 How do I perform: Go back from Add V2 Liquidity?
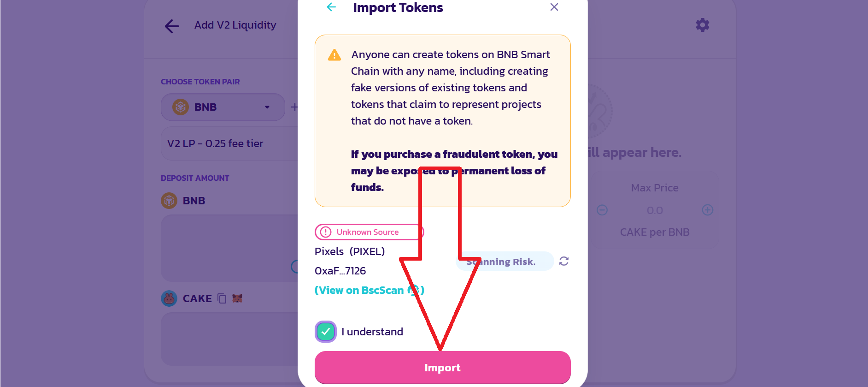click(x=172, y=26)
